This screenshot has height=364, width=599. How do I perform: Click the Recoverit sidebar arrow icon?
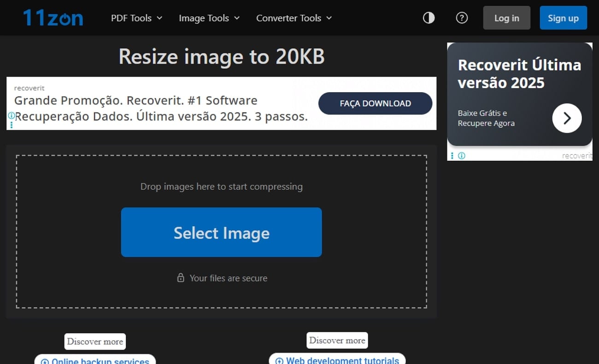click(x=567, y=118)
